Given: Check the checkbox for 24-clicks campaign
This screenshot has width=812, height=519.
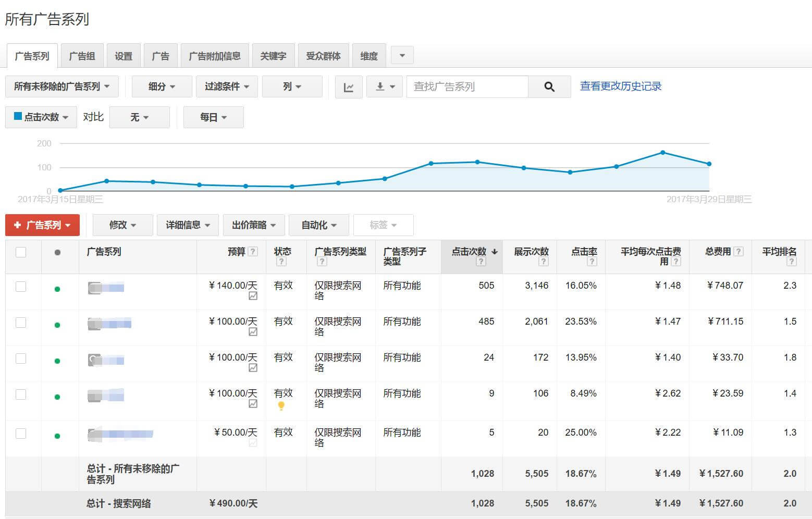Looking at the screenshot, I should [x=21, y=359].
